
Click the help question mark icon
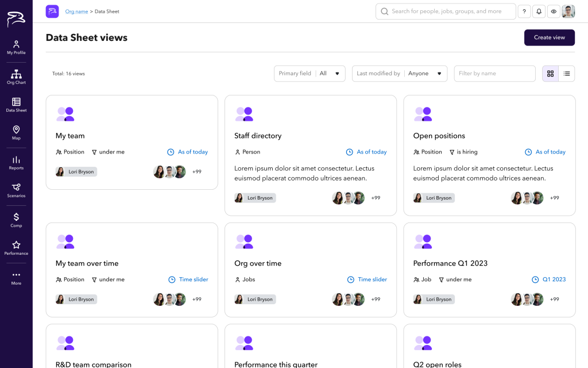(524, 11)
